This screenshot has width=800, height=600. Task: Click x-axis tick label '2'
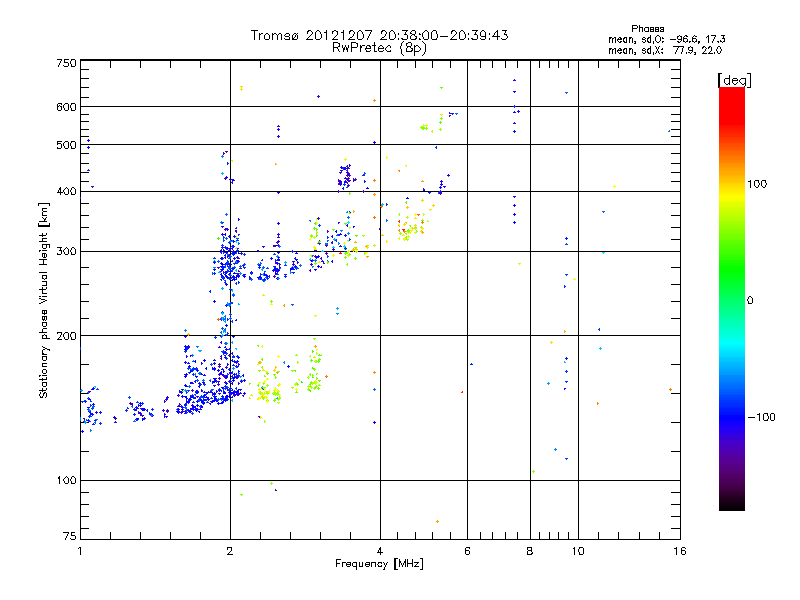(x=230, y=551)
